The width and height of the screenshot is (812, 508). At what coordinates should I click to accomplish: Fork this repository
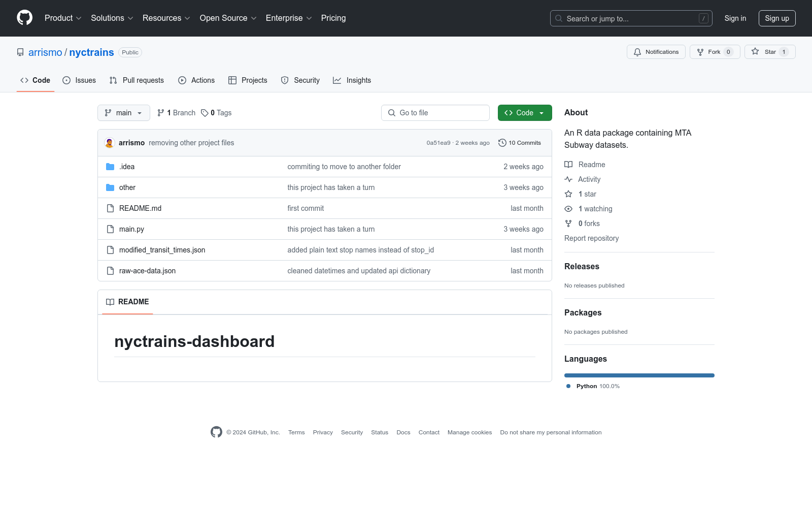[715, 52]
